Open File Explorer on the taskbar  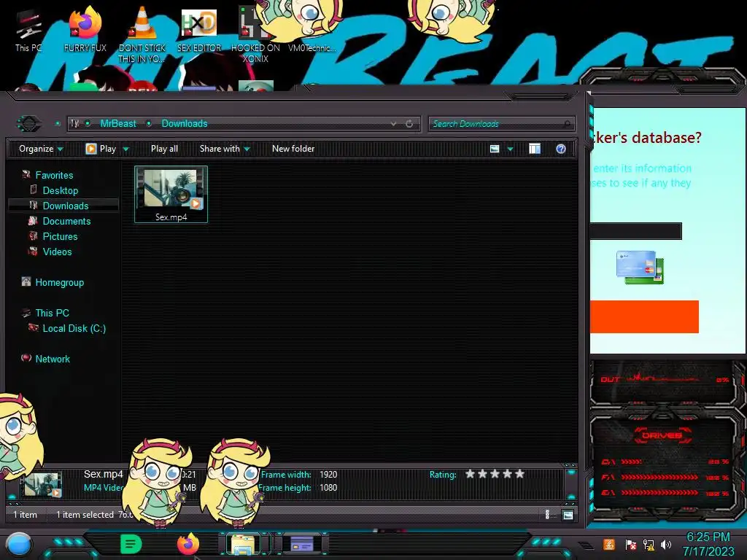pyautogui.click(x=243, y=544)
